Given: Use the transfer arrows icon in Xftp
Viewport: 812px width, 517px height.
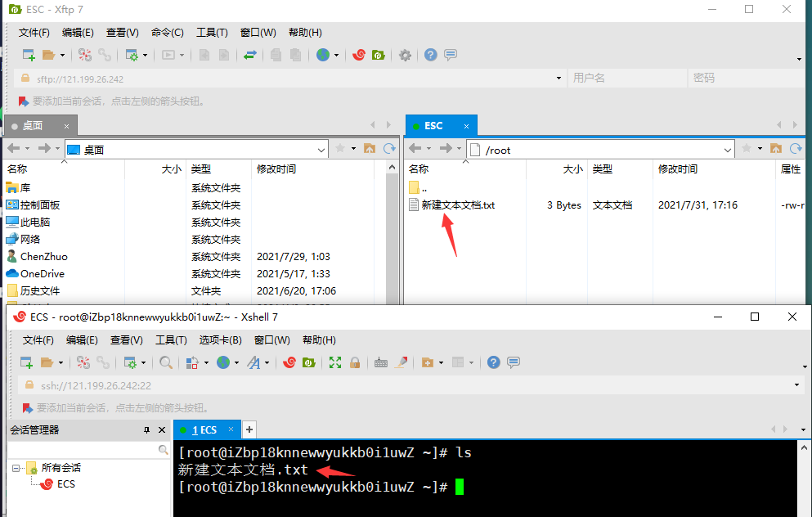Looking at the screenshot, I should [x=250, y=54].
